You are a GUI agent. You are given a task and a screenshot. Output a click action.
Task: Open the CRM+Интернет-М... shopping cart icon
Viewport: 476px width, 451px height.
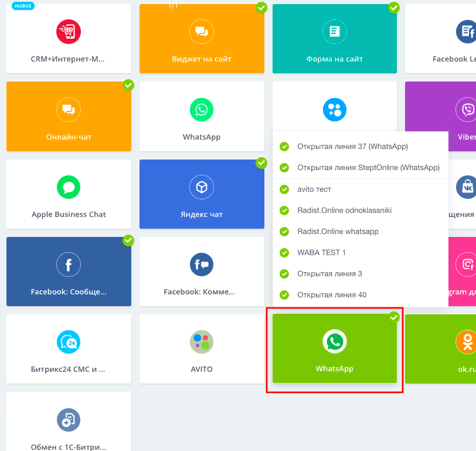pos(69,32)
